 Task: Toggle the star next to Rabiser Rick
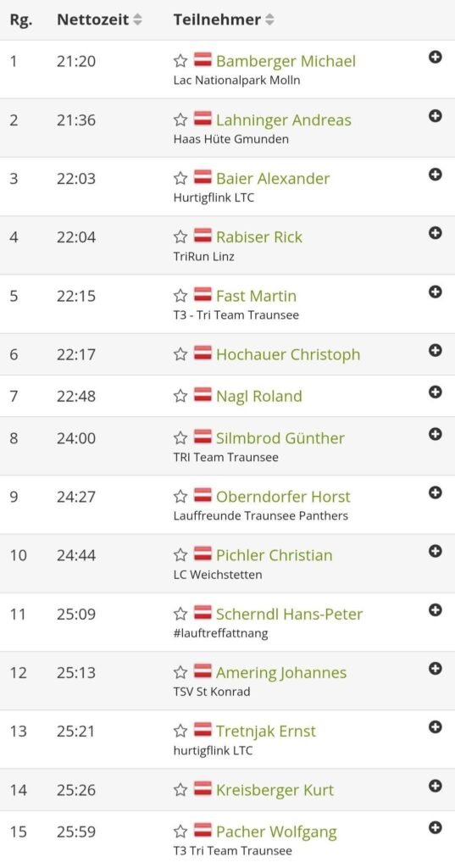point(180,237)
